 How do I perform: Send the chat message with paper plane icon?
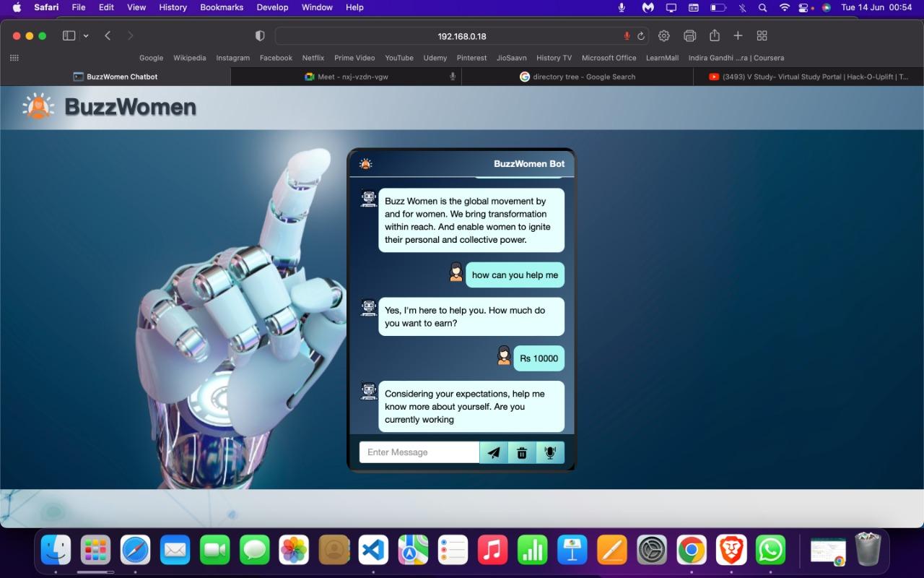tap(494, 452)
